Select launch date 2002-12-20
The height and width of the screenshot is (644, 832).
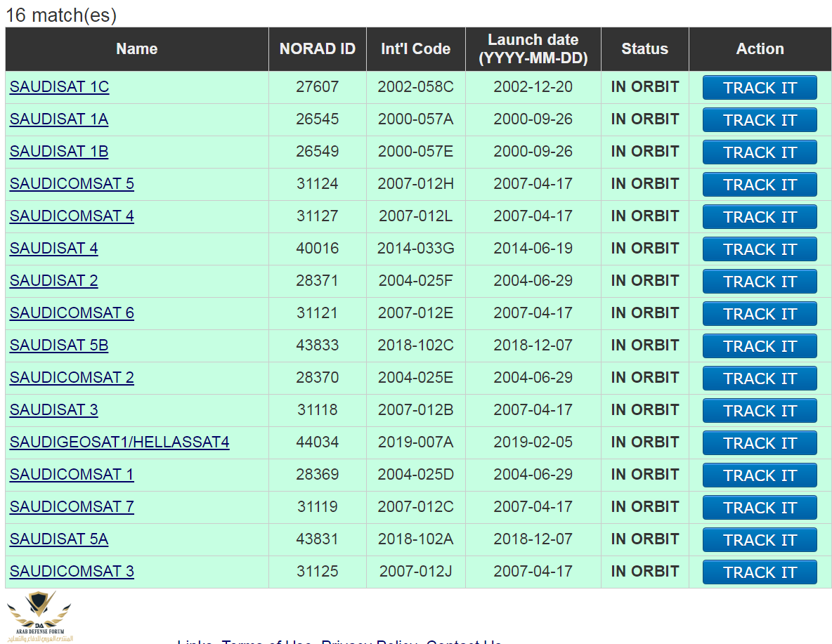[x=533, y=87]
